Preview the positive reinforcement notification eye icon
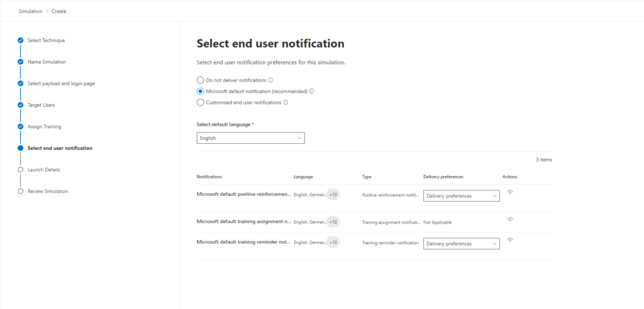The height and width of the screenshot is (309, 644). click(x=509, y=192)
